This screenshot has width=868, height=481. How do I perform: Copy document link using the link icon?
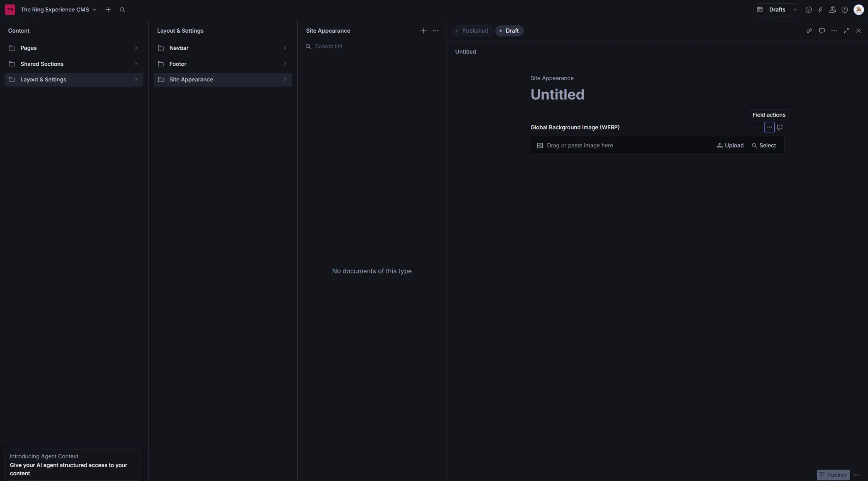pos(809,31)
